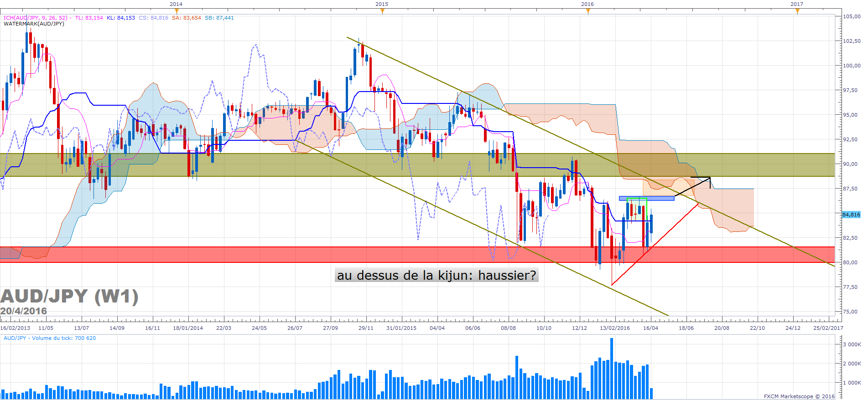
Task: Select the black arrow pointing to 88,50
Action: (x=692, y=186)
